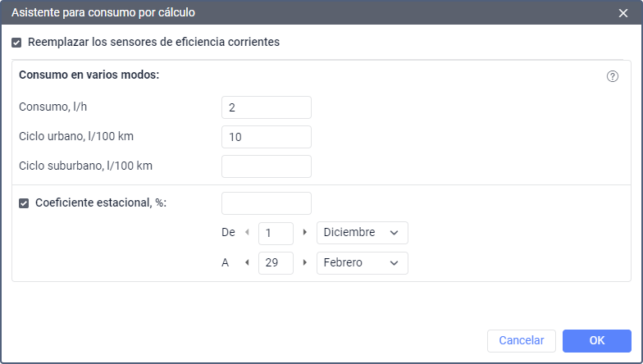643x364 pixels.
Task: Increase the 'De' start day with right arrow
Action: coord(305,233)
